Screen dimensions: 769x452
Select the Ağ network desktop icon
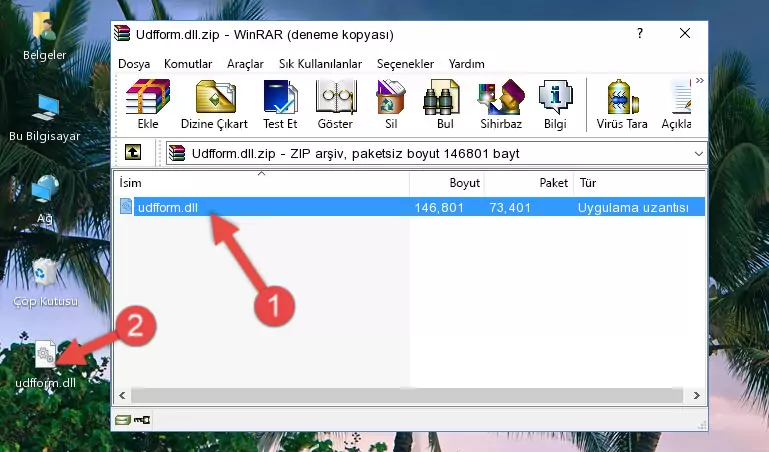coord(45,200)
